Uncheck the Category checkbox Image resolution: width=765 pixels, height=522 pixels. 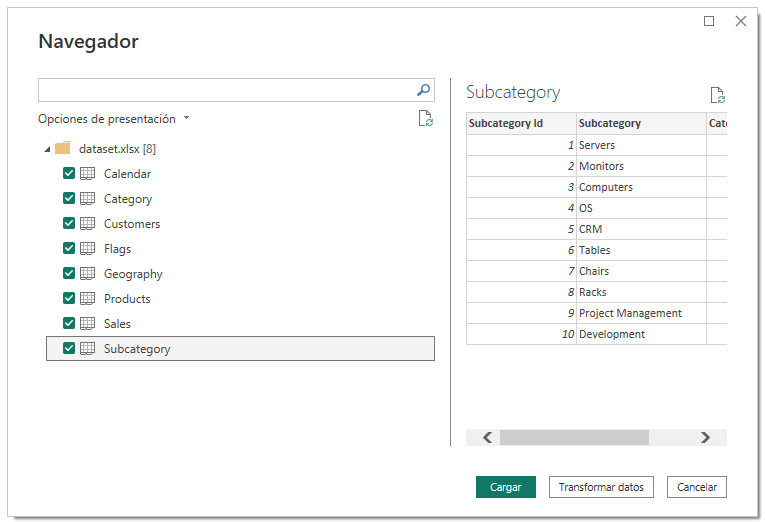coord(69,199)
